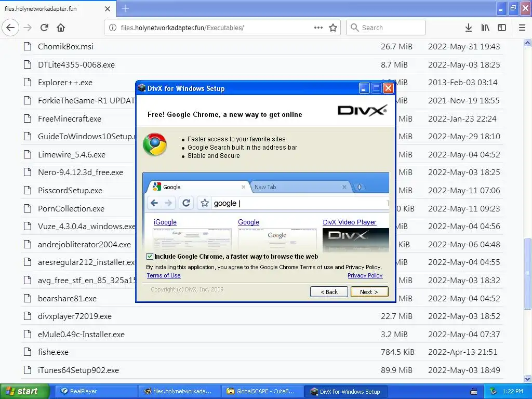Open andrejobliterator2004.exe link
This screenshot has height=399, width=532.
(x=84, y=244)
